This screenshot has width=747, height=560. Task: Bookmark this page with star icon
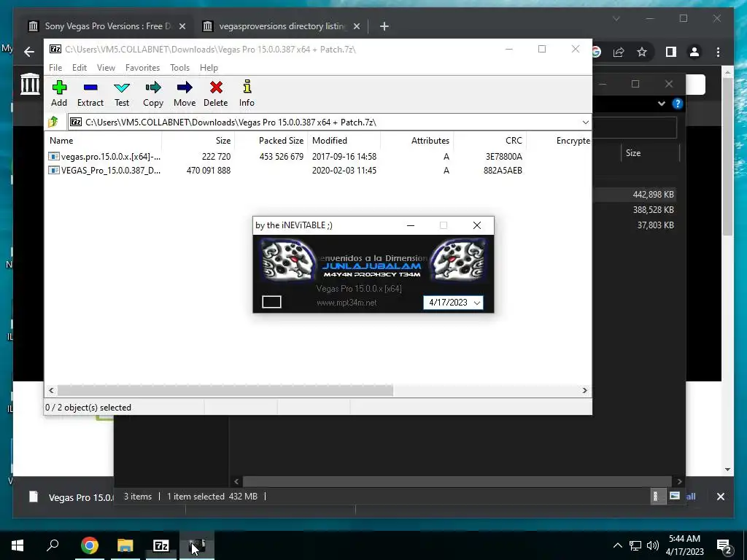(x=642, y=52)
